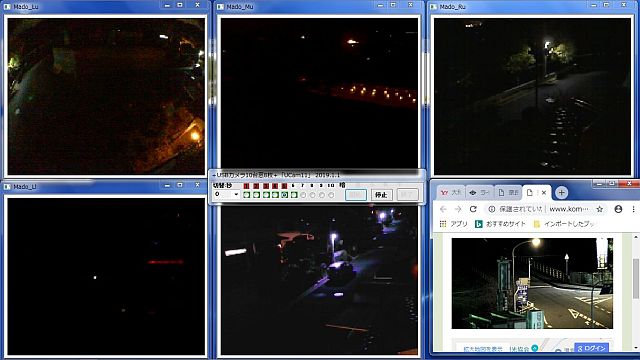
Task: Enable the camera 8 option circle
Action: [313, 195]
